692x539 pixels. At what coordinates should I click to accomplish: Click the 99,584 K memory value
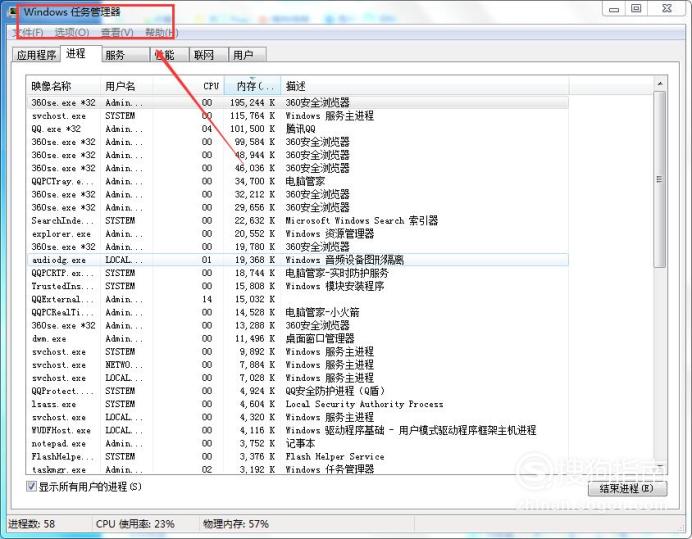coord(255,142)
